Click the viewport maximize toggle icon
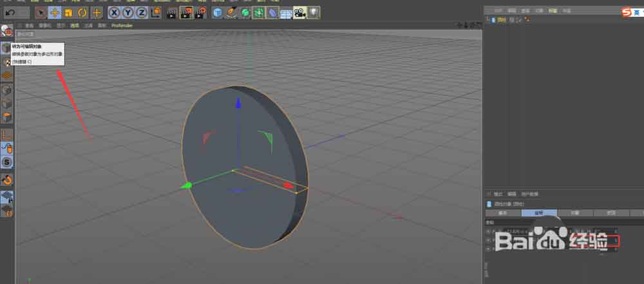This screenshot has height=284, width=644. 478,25
